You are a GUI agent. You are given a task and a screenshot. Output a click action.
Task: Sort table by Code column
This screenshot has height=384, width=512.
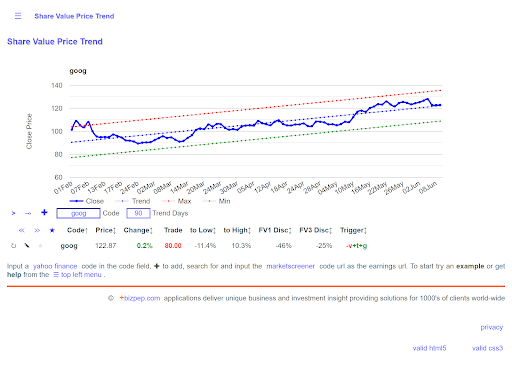click(x=77, y=230)
